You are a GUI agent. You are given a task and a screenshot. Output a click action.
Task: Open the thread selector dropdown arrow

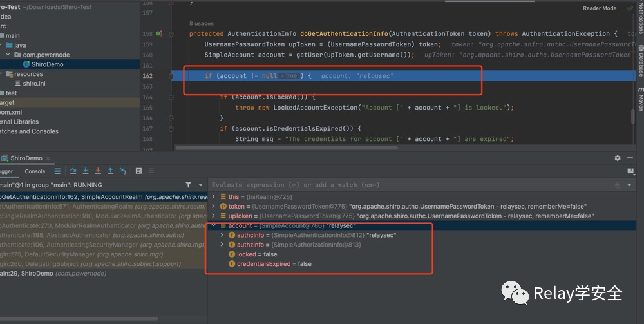pyautogui.click(x=200, y=186)
